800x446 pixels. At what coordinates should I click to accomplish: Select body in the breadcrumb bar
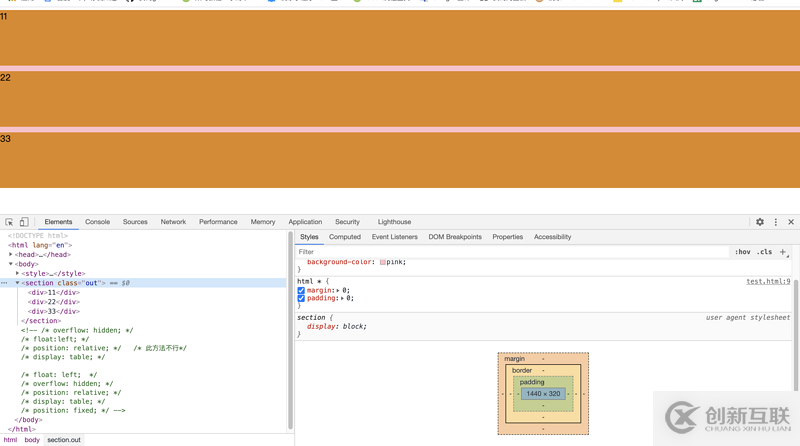(32, 440)
